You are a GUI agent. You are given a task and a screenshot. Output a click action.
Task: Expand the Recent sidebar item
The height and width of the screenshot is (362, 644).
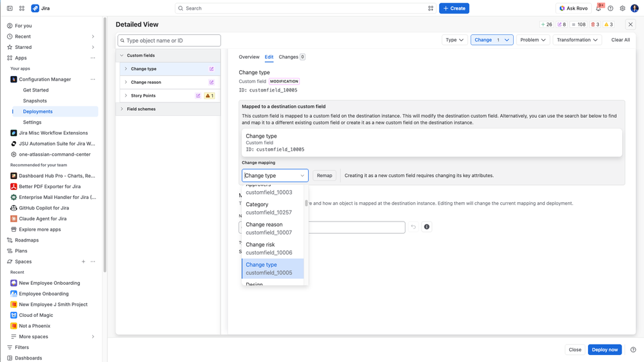click(93, 37)
